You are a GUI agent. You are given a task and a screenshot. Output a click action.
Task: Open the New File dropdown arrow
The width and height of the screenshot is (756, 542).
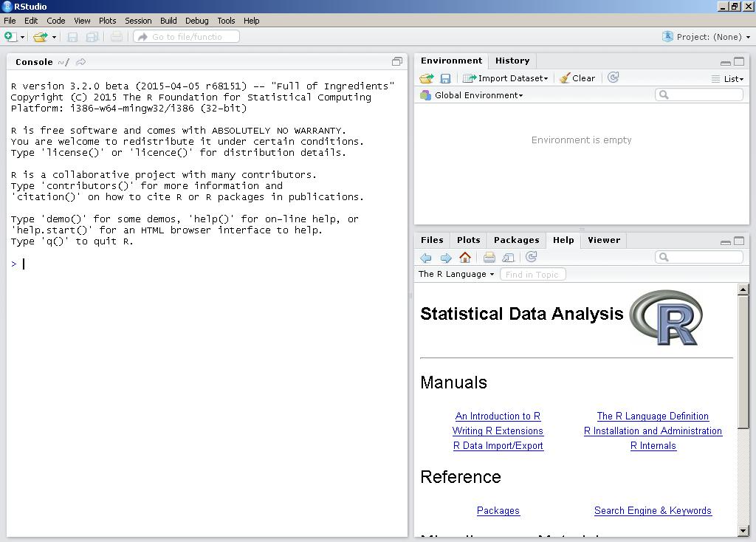(22, 37)
